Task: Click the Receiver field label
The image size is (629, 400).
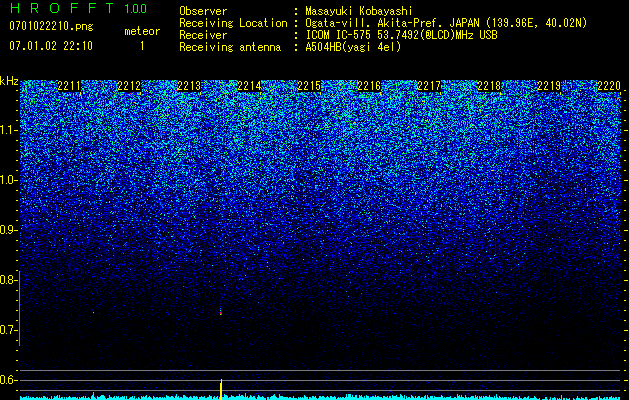Action: pos(203,35)
